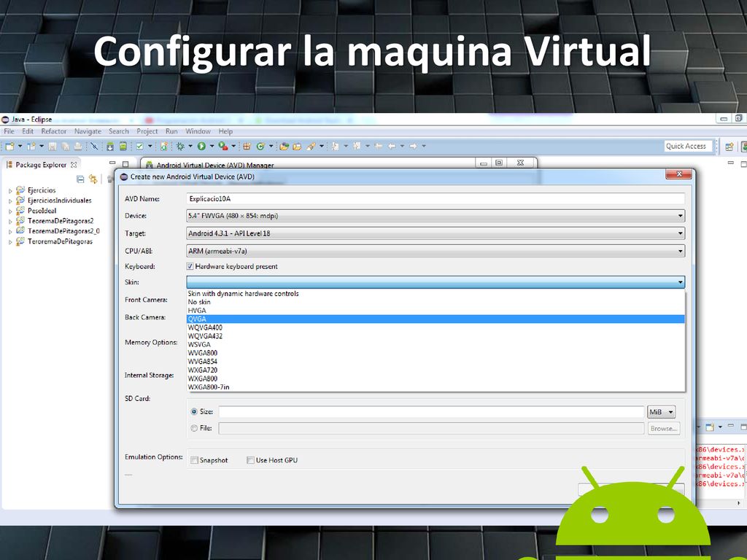Click the Android Lint check icon

139,146
